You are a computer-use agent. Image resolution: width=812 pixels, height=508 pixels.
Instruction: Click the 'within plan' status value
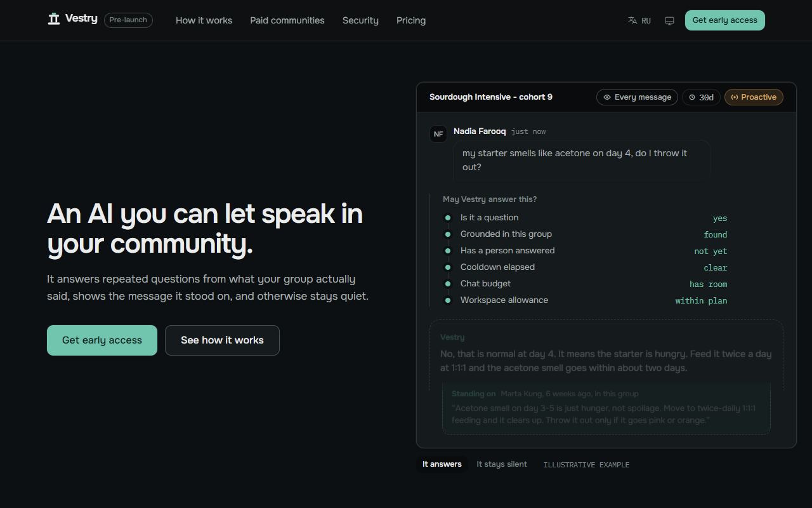click(701, 301)
